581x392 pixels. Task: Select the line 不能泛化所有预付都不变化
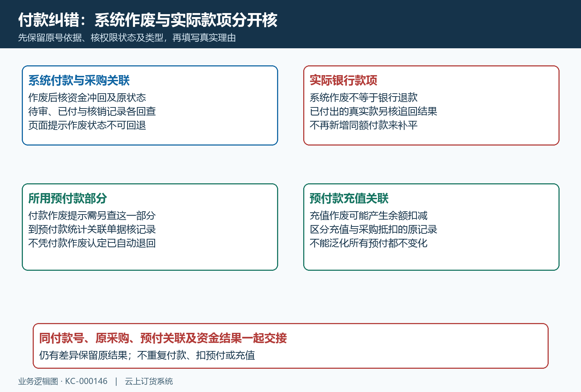point(369,243)
